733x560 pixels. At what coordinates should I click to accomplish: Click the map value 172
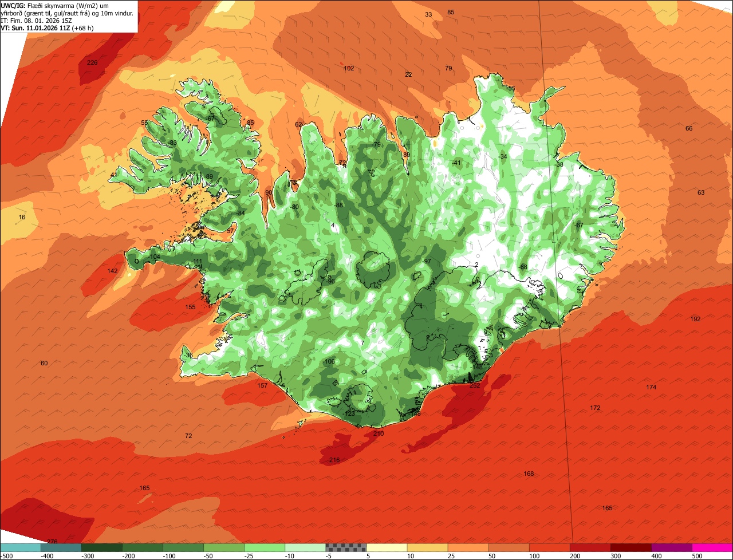(x=595, y=408)
